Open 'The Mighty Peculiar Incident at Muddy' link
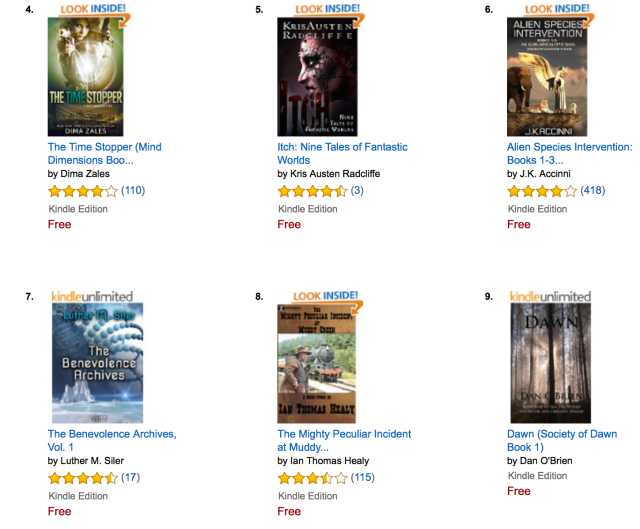This screenshot has width=640, height=529. [x=344, y=440]
